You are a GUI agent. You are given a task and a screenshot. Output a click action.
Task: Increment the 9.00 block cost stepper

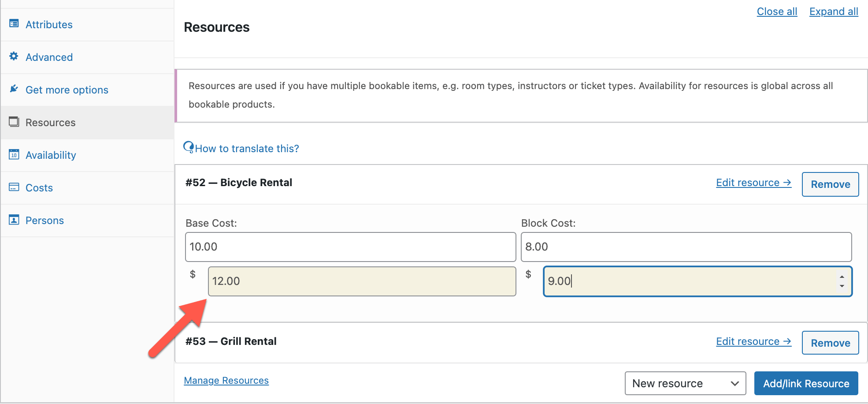(842, 277)
